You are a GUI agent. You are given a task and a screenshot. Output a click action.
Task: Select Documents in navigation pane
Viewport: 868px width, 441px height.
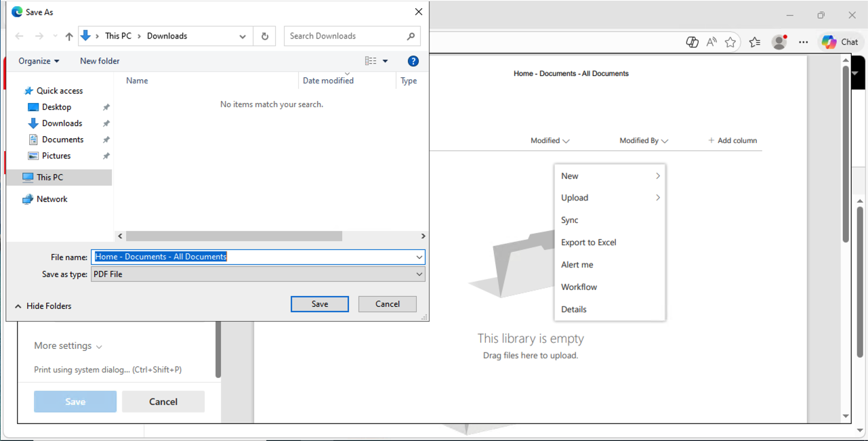pos(62,140)
